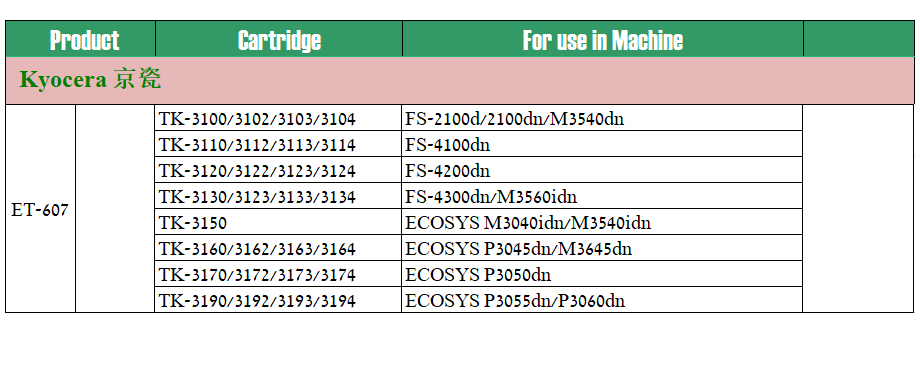Select the FS-4100dn machine cell
The image size is (920, 380).
tap(602, 144)
